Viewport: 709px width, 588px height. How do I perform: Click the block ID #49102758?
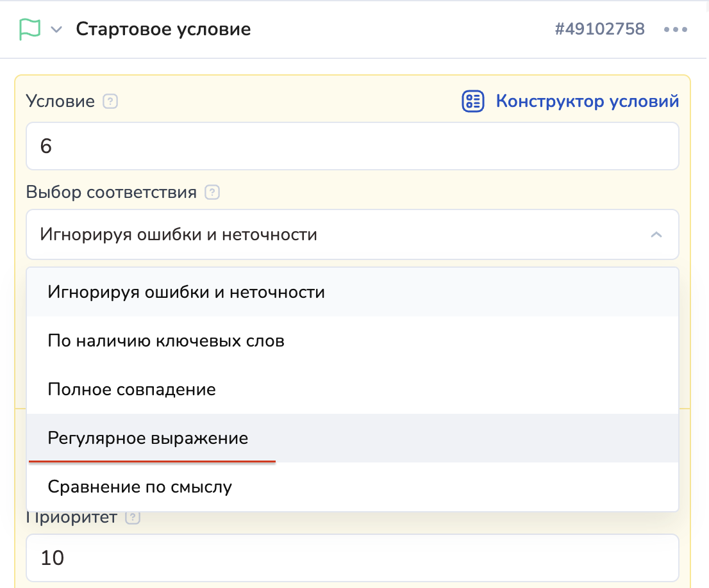coord(599,29)
